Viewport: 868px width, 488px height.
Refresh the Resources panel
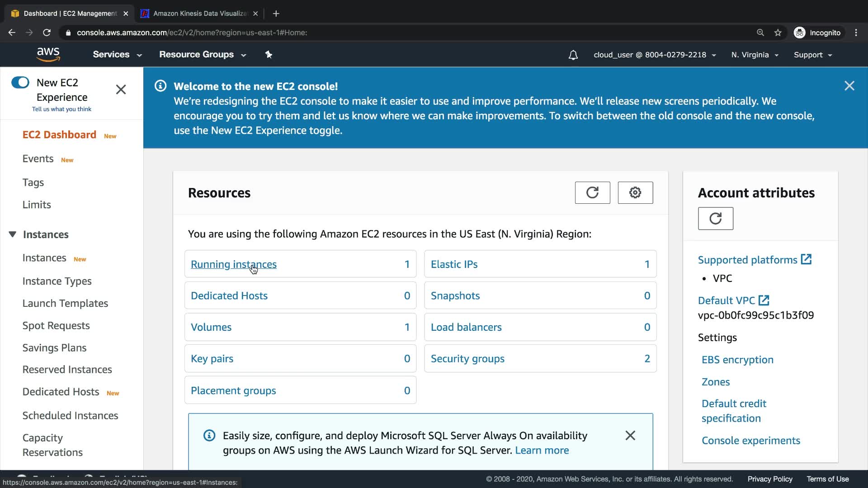592,192
